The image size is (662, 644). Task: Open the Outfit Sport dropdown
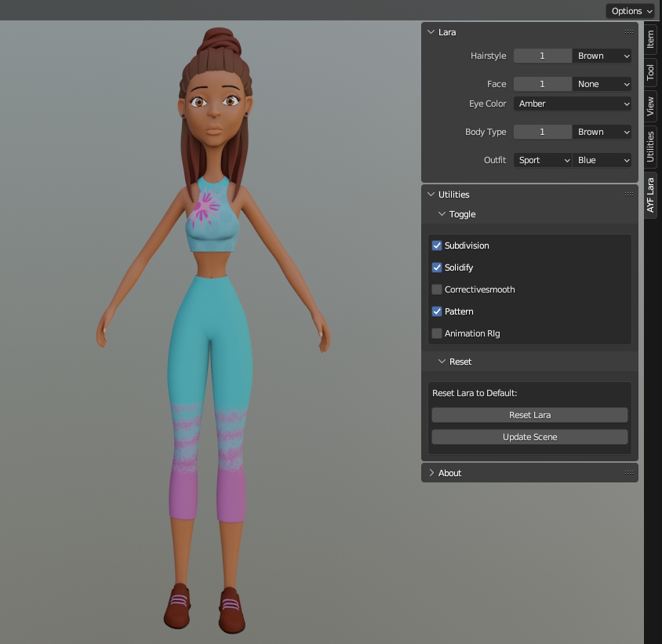(543, 160)
